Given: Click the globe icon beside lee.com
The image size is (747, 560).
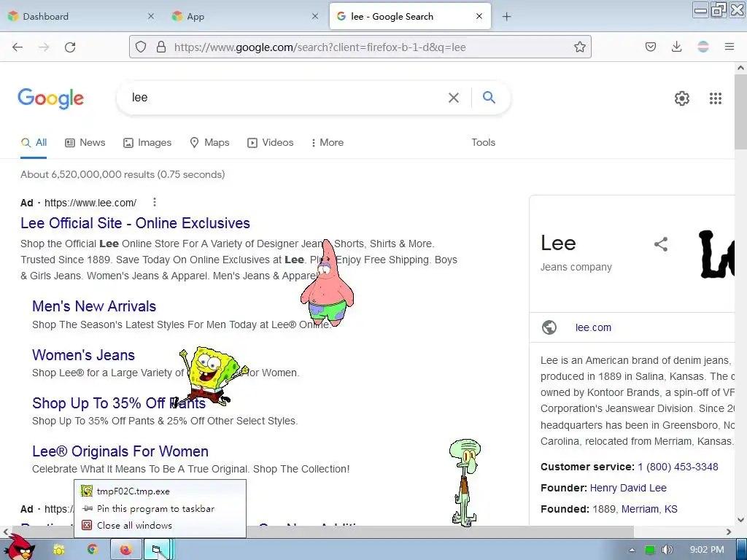Looking at the screenshot, I should click(549, 327).
